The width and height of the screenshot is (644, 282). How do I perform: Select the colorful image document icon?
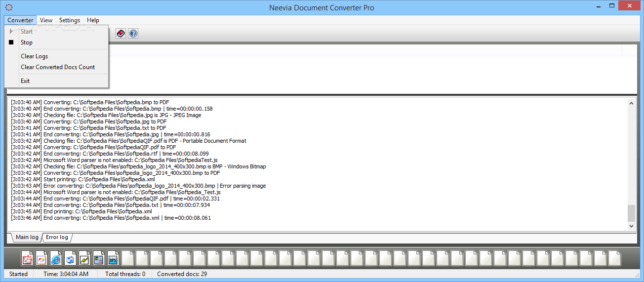pos(41,258)
